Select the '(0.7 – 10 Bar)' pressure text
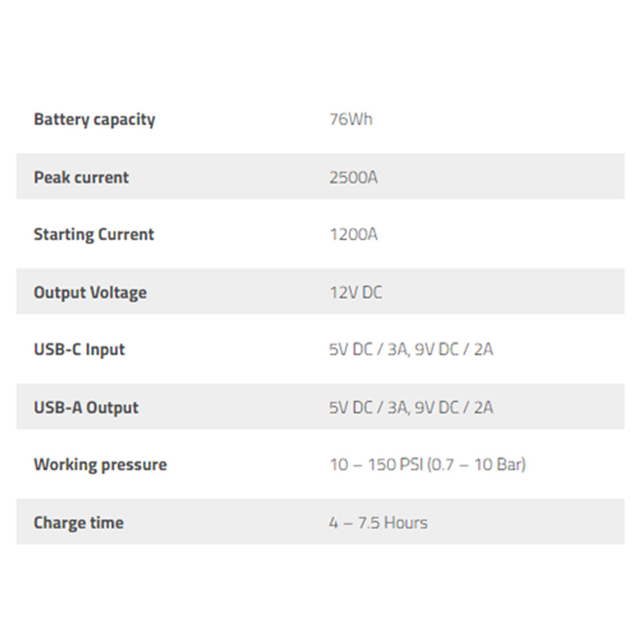Screen dimensions: 644x644 pyautogui.click(x=476, y=465)
